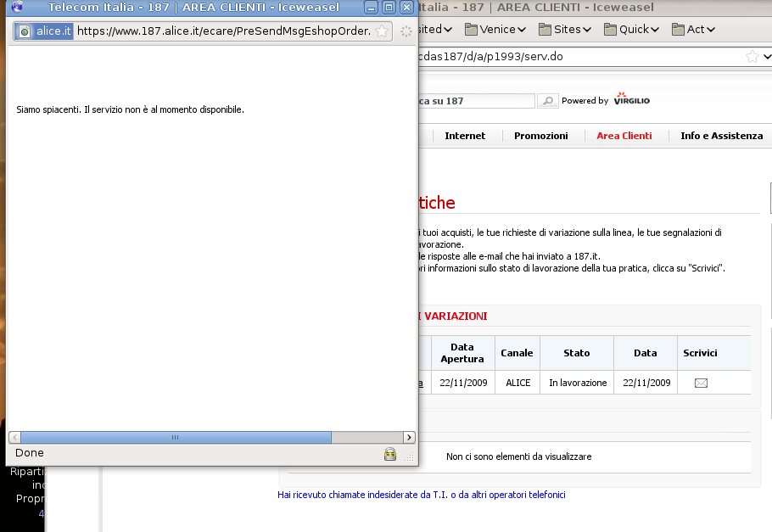
Task: Open the Internet navigation tab
Action: point(465,136)
